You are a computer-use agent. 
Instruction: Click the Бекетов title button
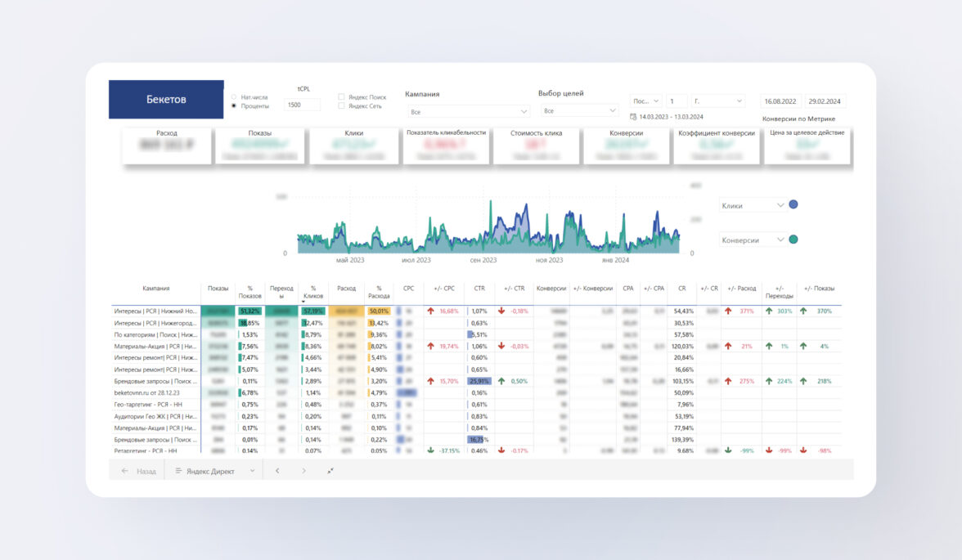click(x=166, y=99)
